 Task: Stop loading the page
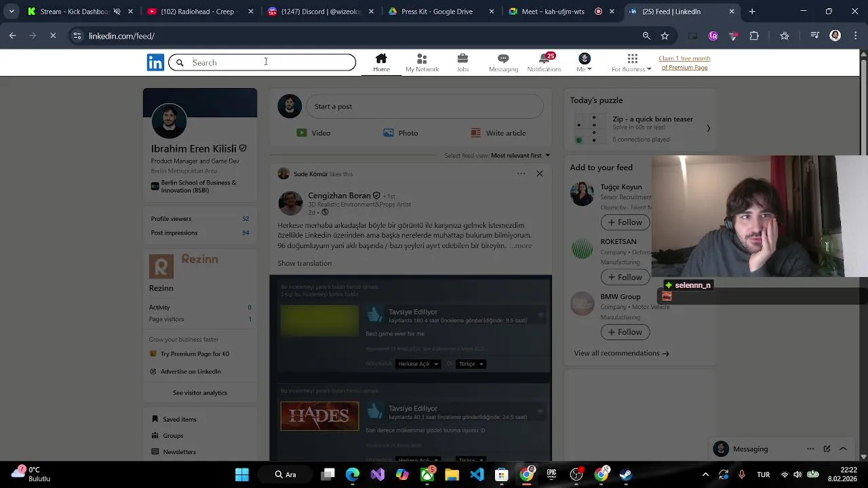coord(53,36)
